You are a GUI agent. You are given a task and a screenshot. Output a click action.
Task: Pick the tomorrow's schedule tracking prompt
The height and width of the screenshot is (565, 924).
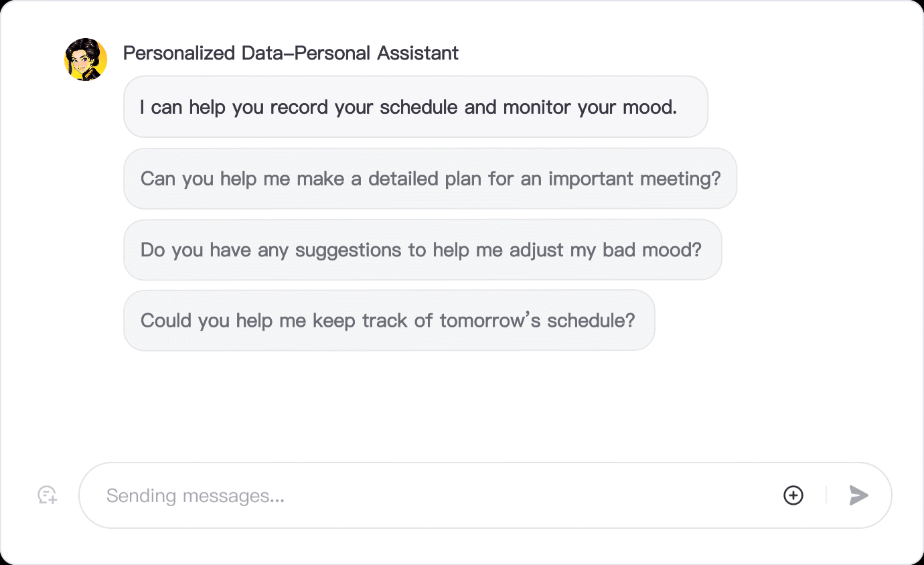pos(388,321)
